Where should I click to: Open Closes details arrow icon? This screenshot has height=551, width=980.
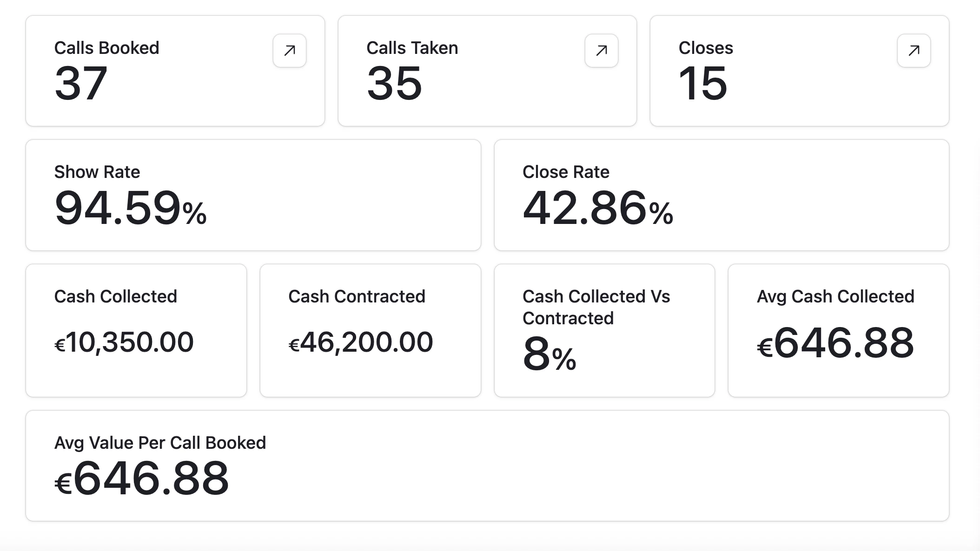pyautogui.click(x=914, y=50)
